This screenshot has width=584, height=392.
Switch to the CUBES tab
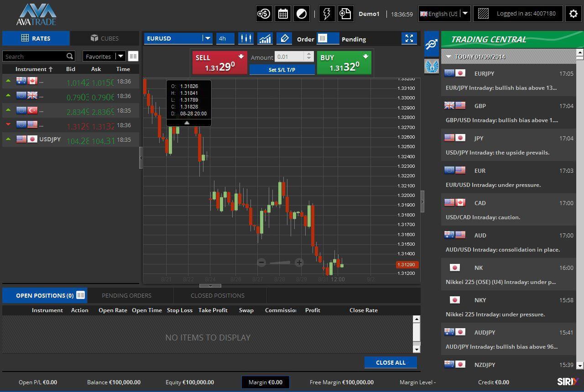(104, 38)
